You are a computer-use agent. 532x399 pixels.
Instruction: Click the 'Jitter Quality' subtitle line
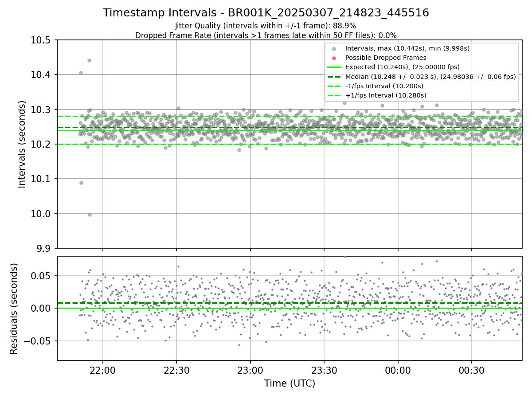(x=266, y=26)
